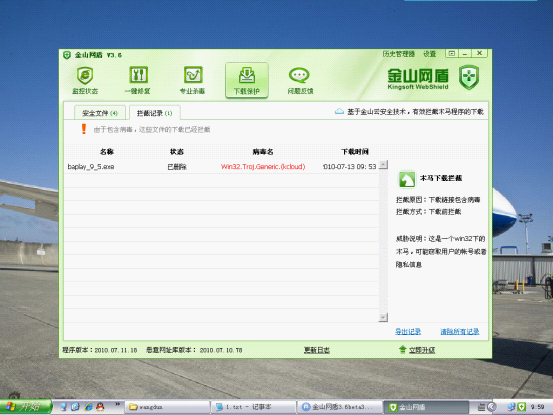553x415 pixels.
Task: Open the 监控状态 monitoring status section
Action: pos(85,80)
